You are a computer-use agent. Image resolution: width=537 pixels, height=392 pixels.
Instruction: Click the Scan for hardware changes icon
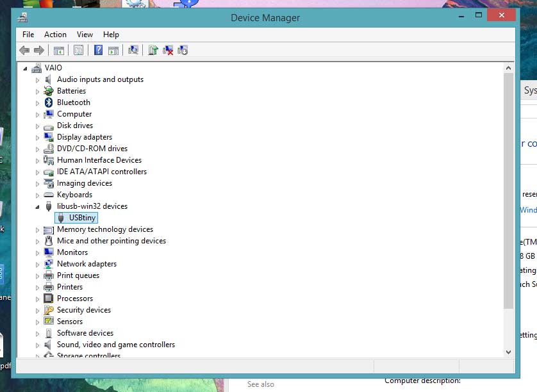(x=133, y=51)
